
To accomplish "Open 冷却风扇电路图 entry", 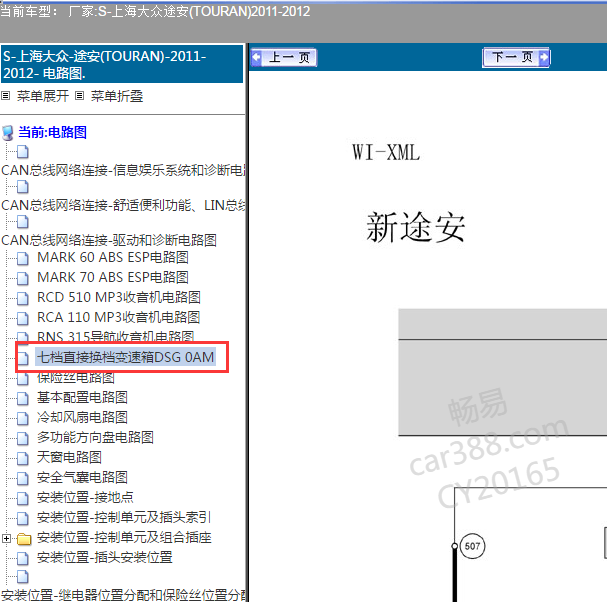I will (82, 417).
